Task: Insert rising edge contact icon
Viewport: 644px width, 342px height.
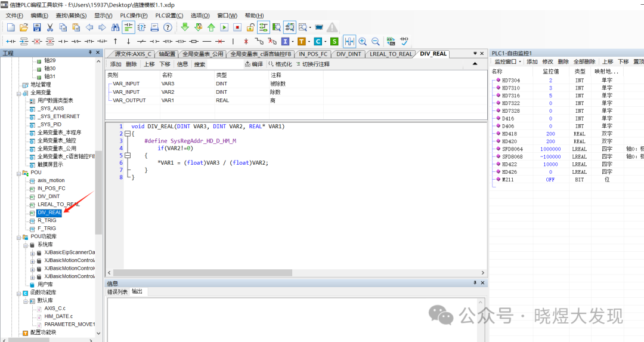Action: (89, 42)
